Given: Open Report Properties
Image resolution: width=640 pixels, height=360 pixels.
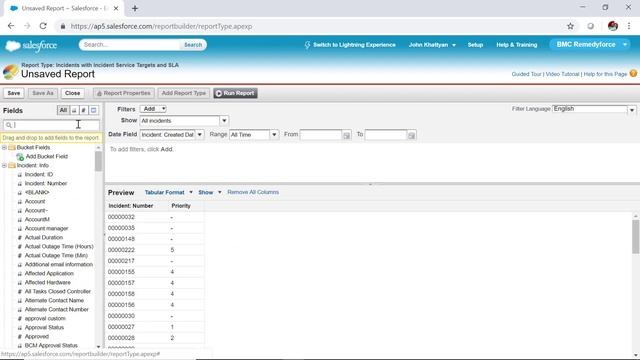Looking at the screenshot, I should [123, 93].
